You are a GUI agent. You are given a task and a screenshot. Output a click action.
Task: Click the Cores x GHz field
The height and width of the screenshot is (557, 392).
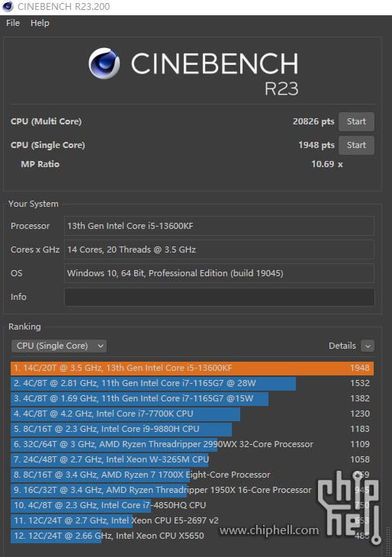coord(219,250)
